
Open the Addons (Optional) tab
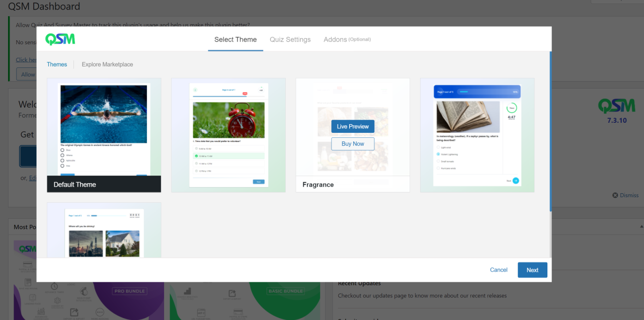(347, 39)
